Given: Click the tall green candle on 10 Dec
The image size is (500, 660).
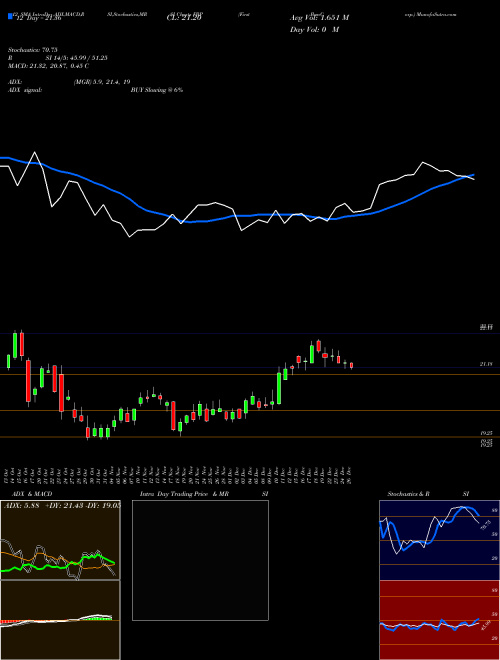Looking at the screenshot, I should click(279, 387).
